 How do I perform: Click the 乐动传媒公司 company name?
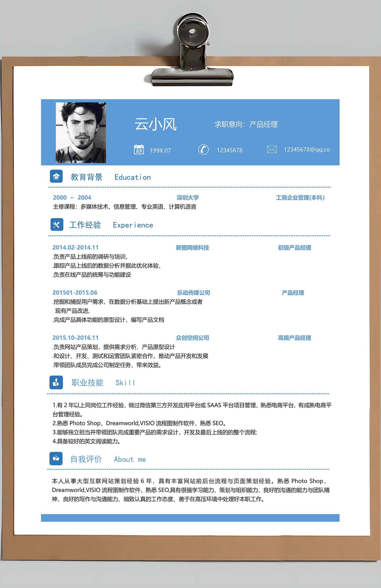[x=193, y=293]
